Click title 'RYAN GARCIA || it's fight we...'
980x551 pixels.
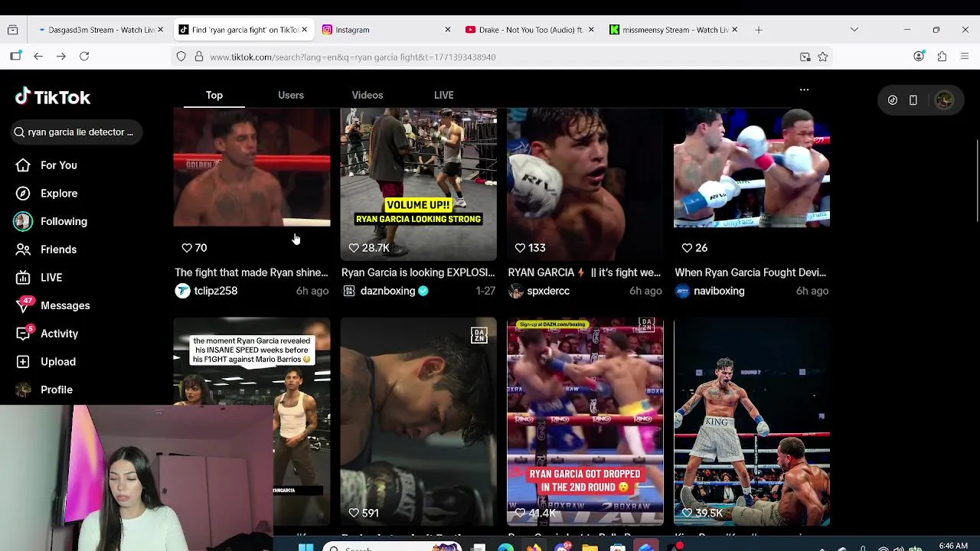(x=584, y=272)
